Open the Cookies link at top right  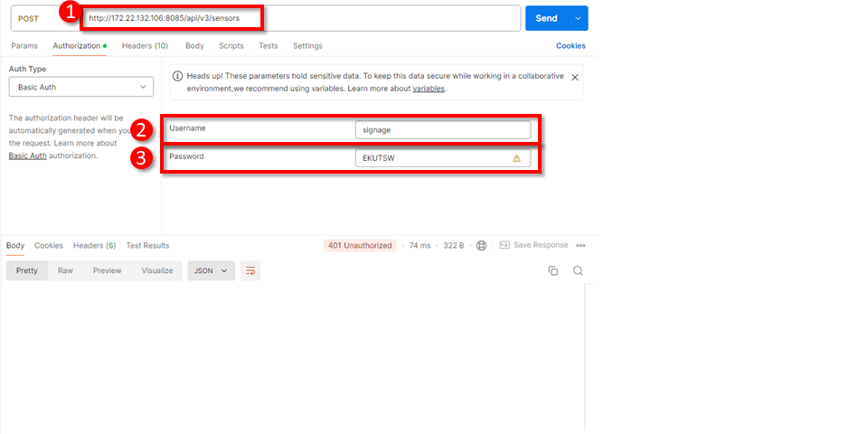tap(571, 45)
